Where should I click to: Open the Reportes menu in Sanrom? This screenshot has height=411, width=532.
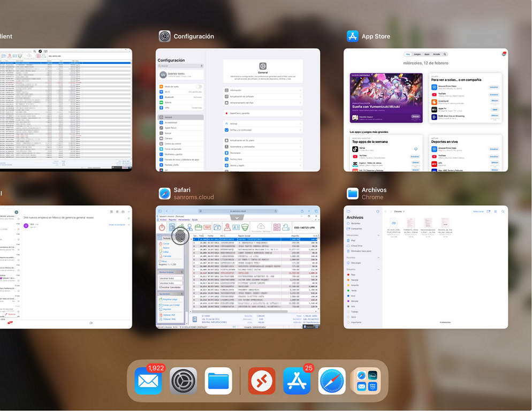coord(172,220)
